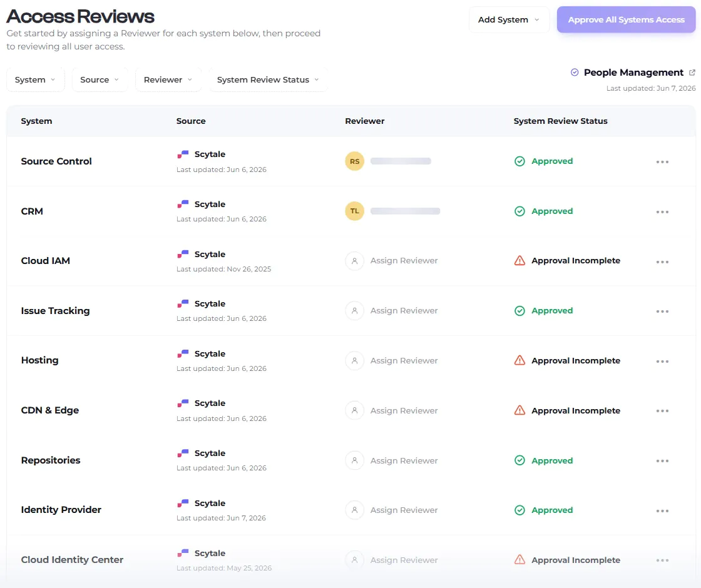This screenshot has height=588, width=701.
Task: Expand the Add System dropdown
Action: click(x=509, y=19)
